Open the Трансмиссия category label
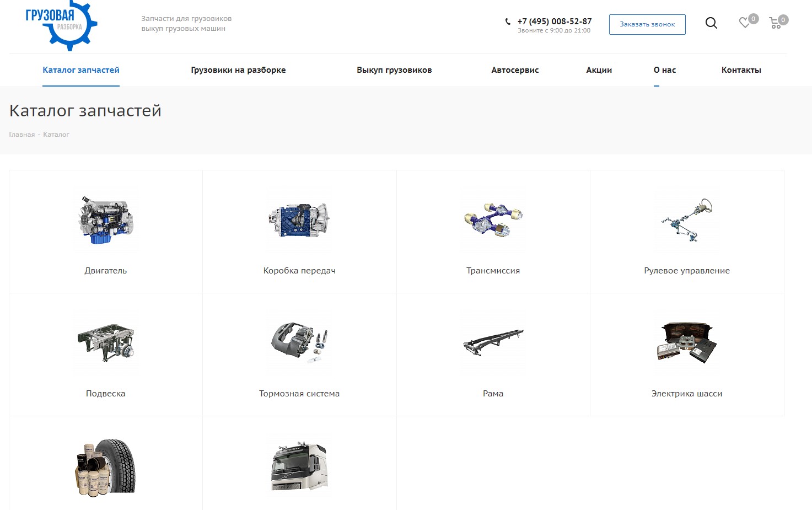 [x=493, y=271]
